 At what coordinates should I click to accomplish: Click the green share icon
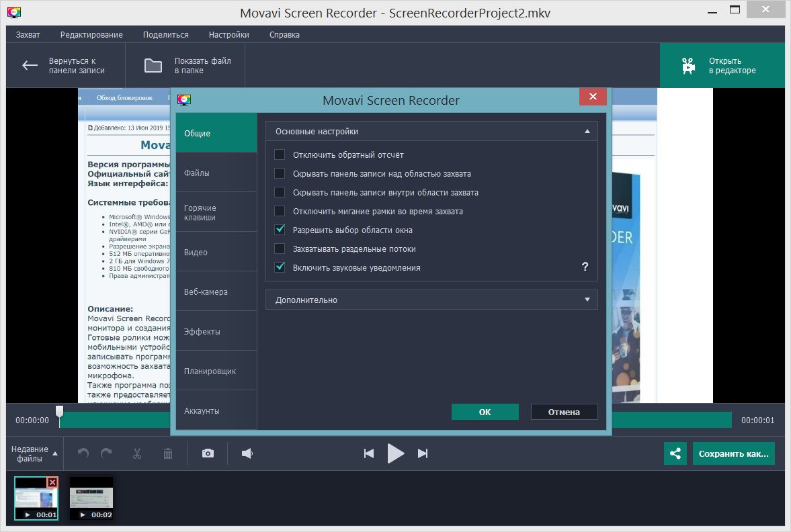click(x=675, y=453)
